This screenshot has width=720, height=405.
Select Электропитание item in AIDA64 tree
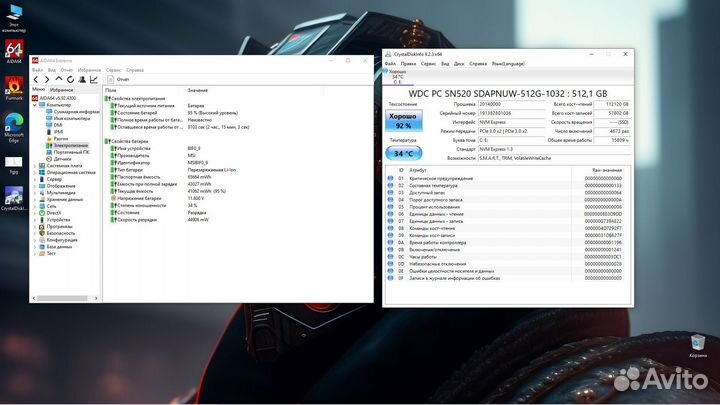(67, 146)
